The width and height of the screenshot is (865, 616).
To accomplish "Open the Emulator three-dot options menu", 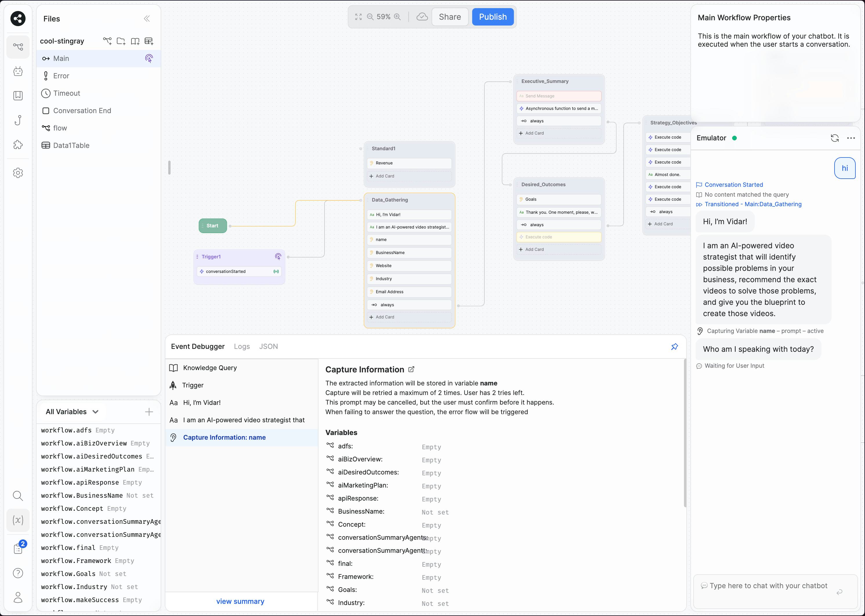I will 851,138.
